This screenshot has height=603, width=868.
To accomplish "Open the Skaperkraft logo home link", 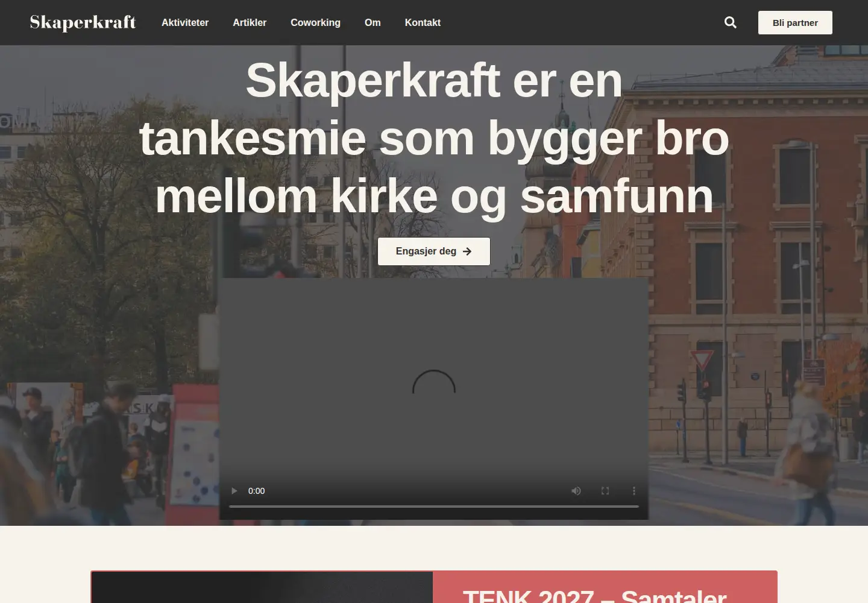I will coord(83,22).
